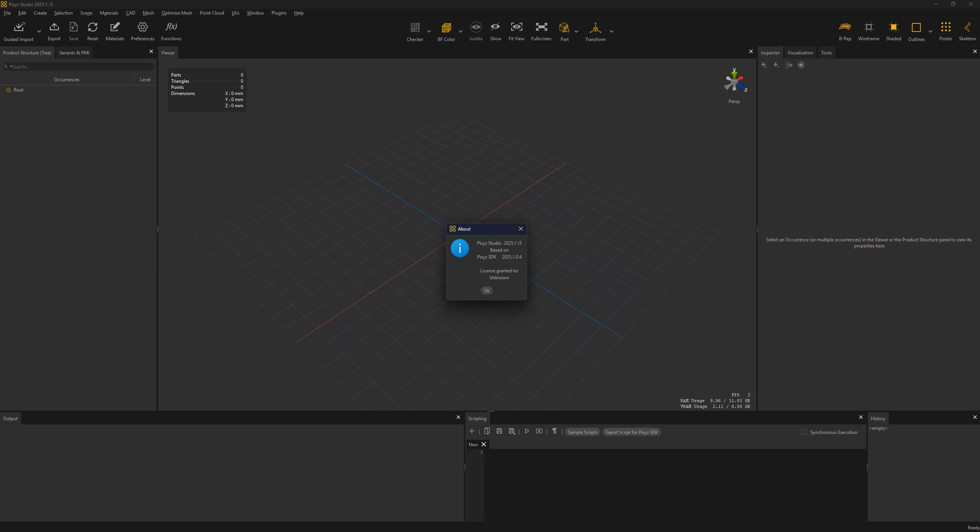Open a script file in Scripting toolbar
This screenshot has height=532, width=980.
(487, 431)
